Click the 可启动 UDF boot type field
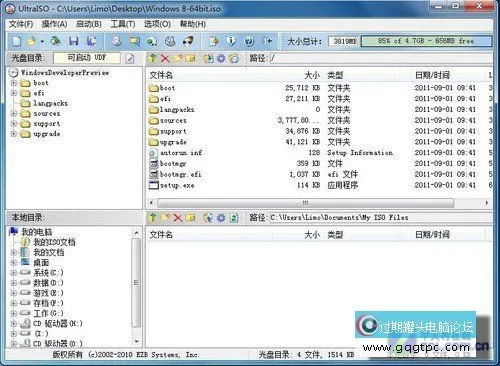 click(87, 58)
